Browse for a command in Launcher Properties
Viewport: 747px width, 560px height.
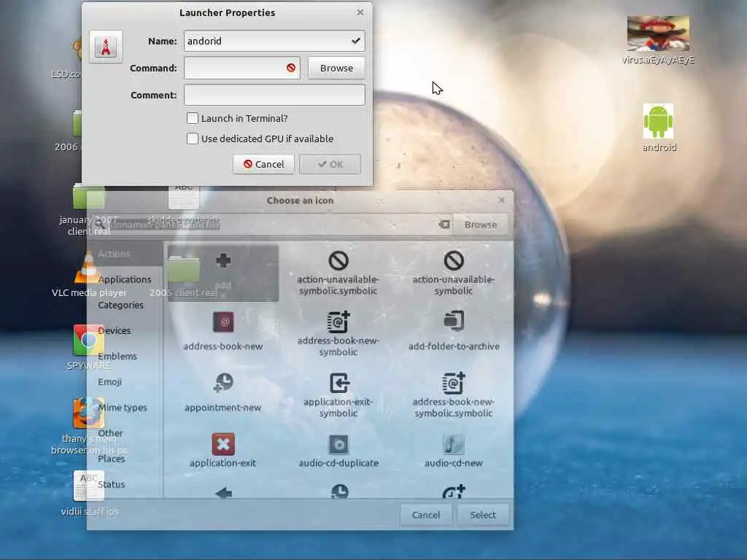pyautogui.click(x=336, y=68)
